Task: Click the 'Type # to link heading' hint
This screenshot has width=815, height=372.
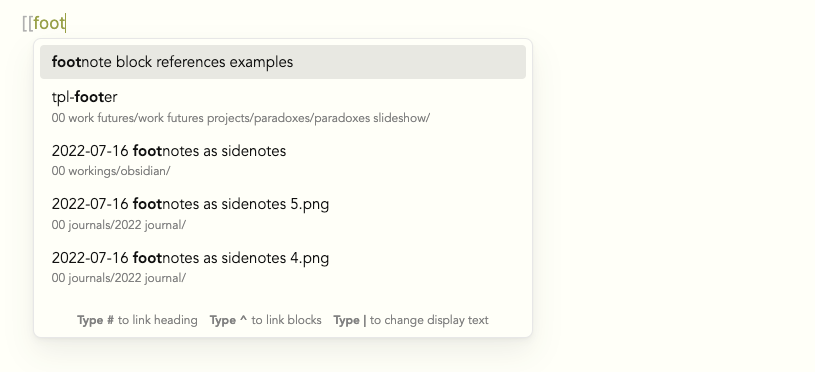Action: tap(137, 320)
